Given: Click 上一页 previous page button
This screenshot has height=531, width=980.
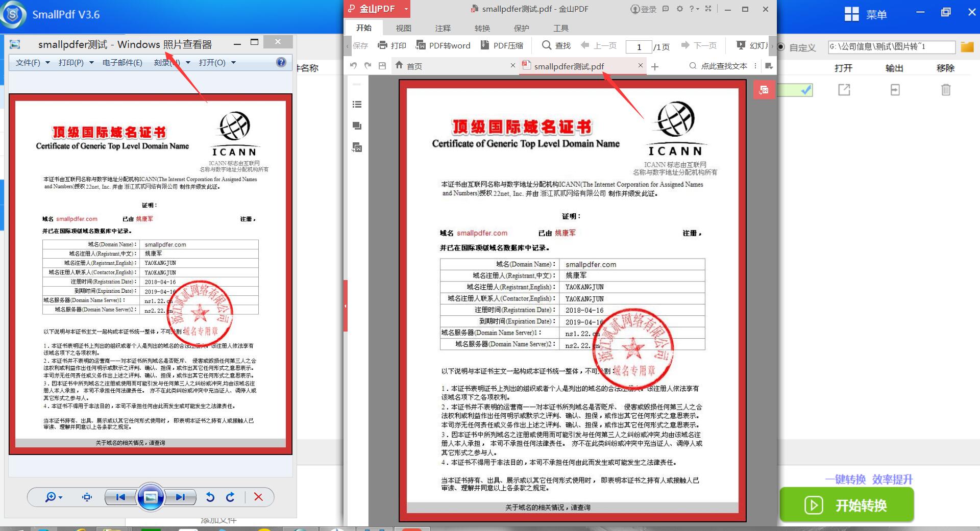Looking at the screenshot, I should point(599,45).
